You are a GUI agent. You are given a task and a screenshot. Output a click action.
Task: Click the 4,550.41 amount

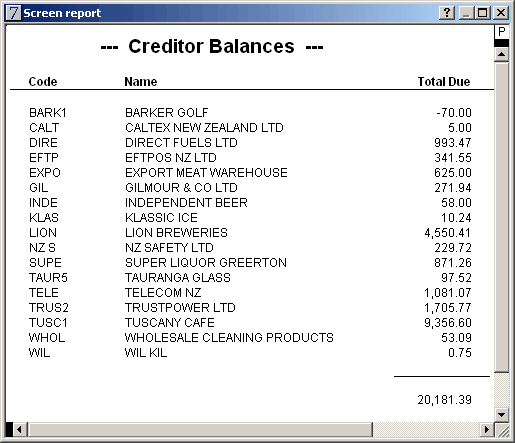click(x=448, y=233)
